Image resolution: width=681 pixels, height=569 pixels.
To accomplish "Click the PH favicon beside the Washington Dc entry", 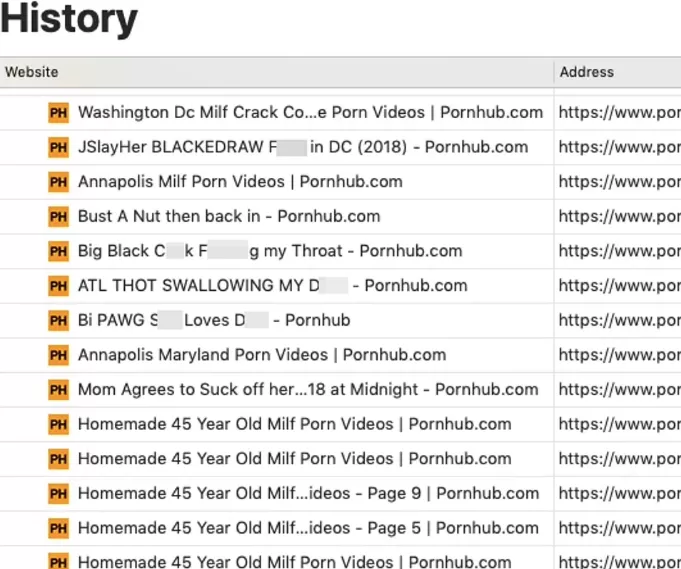I will click(58, 113).
